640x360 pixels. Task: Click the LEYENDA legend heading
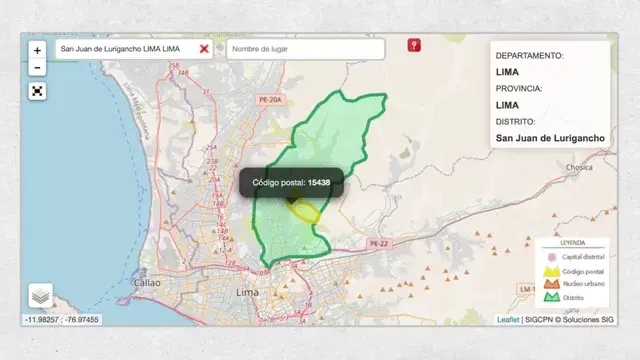coord(573,243)
